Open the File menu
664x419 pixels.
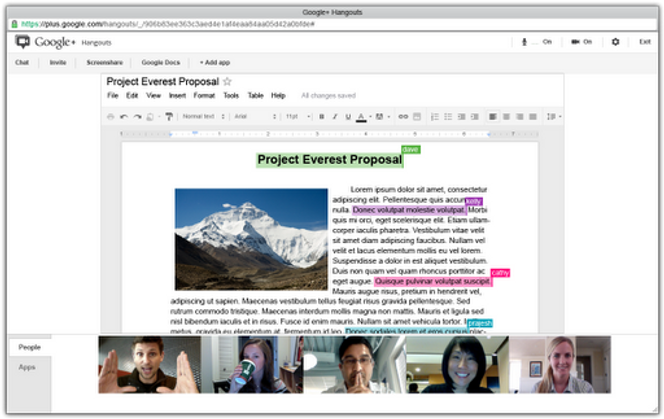coord(113,96)
